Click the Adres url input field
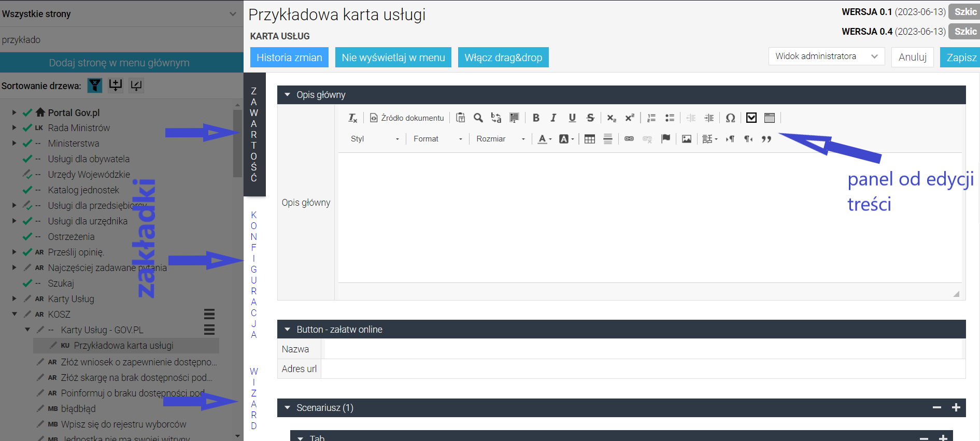The width and height of the screenshot is (980, 441). (x=643, y=369)
